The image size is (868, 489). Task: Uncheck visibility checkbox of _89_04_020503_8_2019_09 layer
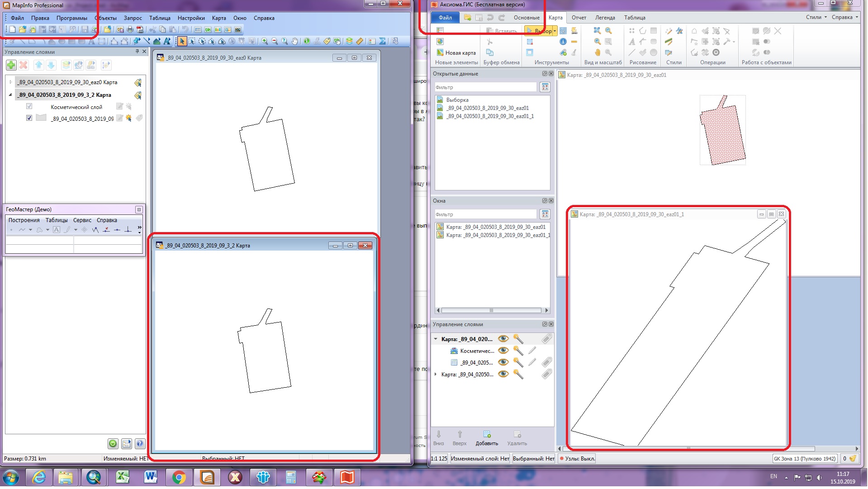click(29, 118)
